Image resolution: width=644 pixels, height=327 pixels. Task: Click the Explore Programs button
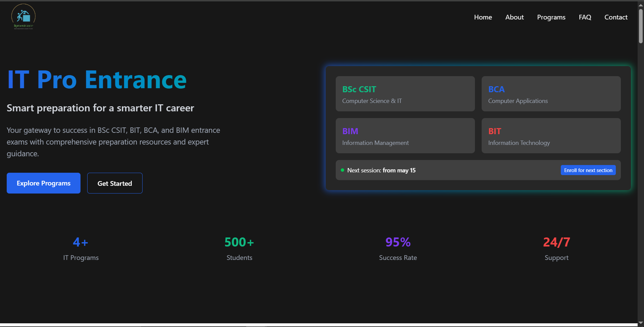pyautogui.click(x=43, y=183)
